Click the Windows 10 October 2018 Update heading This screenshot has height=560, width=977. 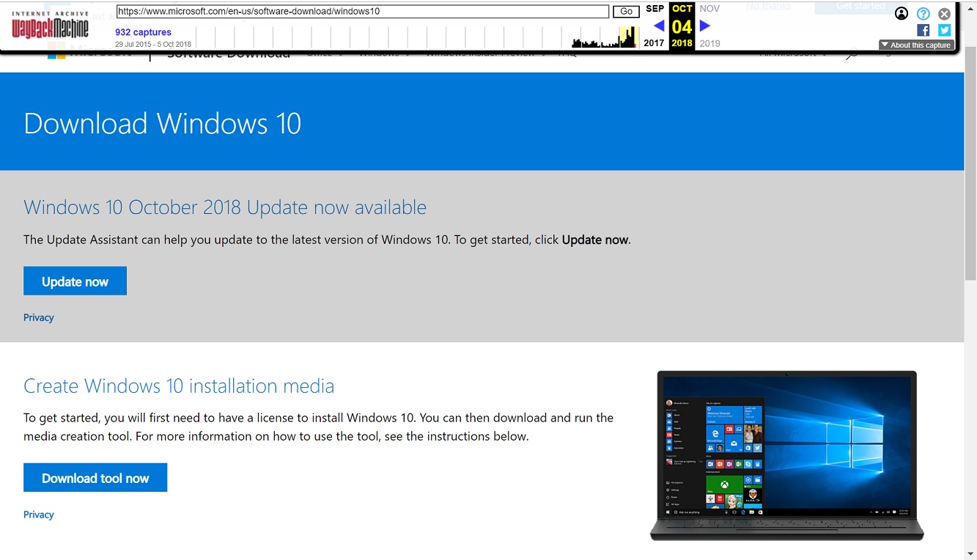pos(225,207)
